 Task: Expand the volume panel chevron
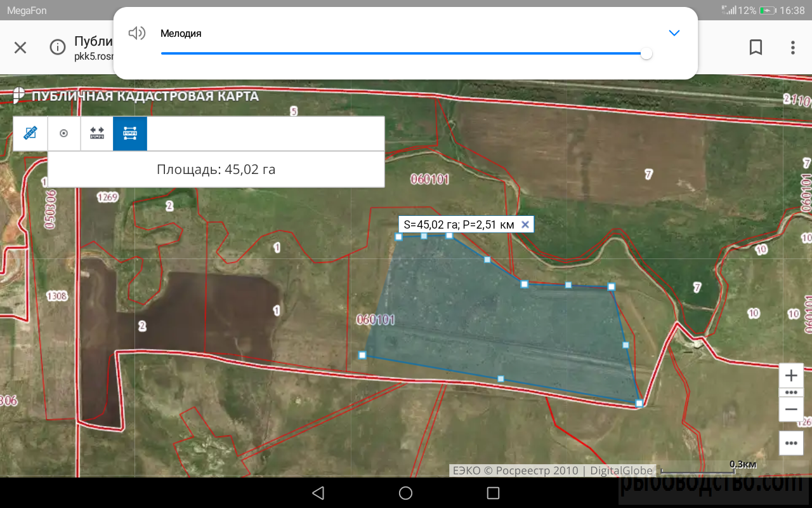coord(674,33)
